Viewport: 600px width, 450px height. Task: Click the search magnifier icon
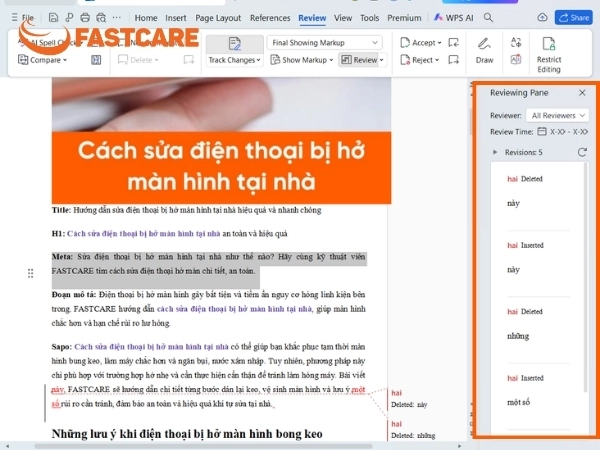coord(488,18)
